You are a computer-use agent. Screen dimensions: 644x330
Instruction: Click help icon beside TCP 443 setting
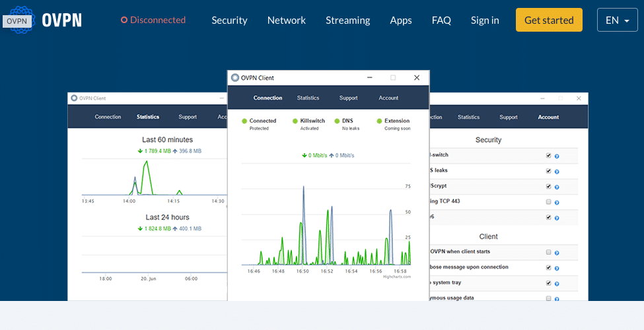click(x=557, y=202)
